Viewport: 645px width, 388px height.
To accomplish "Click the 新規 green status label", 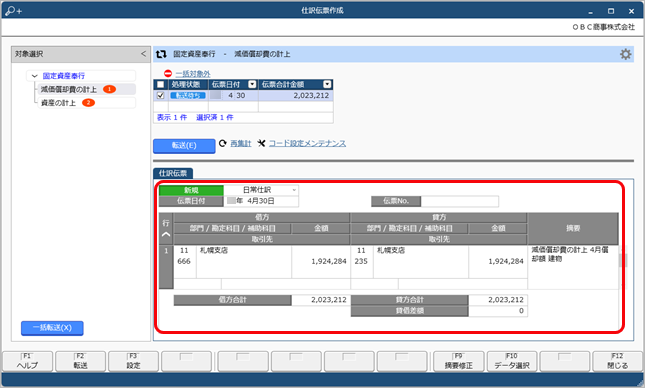I will tap(191, 190).
